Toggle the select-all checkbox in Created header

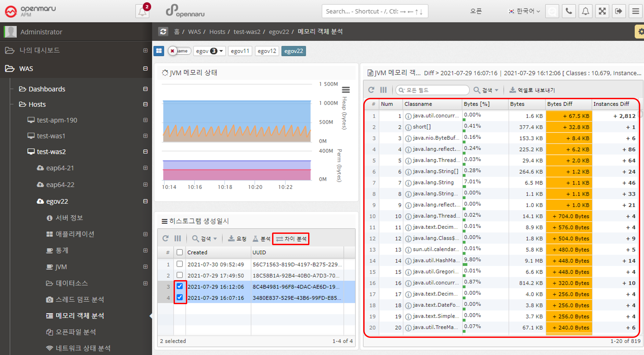179,252
